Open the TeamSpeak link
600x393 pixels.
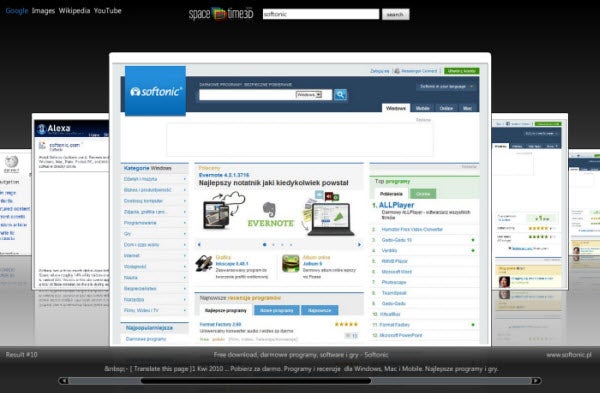[x=394, y=293]
